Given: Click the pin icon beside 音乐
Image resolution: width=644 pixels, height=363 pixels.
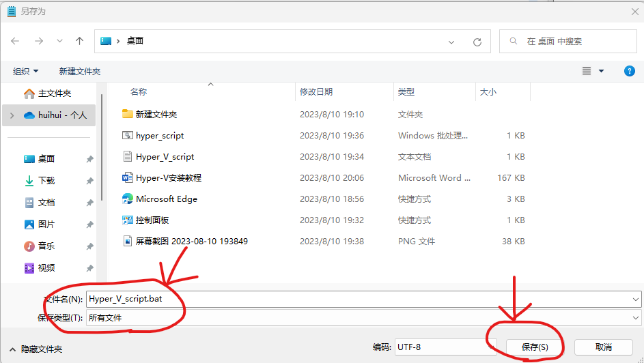Looking at the screenshot, I should pos(89,246).
